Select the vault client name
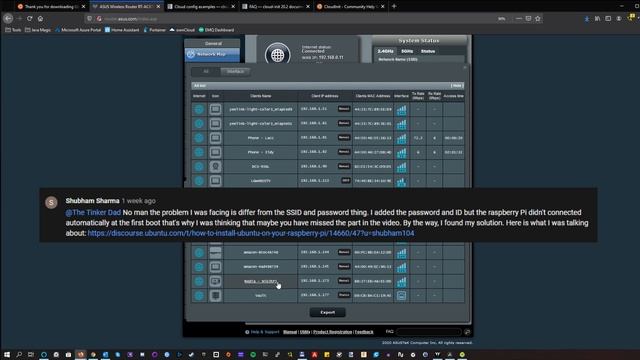This screenshot has width=640, height=360. (x=261, y=296)
